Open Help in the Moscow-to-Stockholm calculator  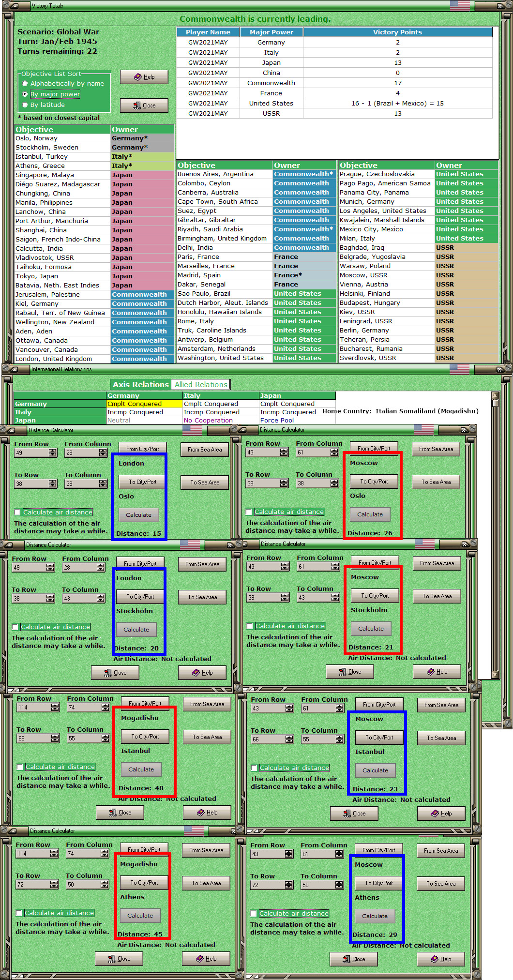point(437,672)
